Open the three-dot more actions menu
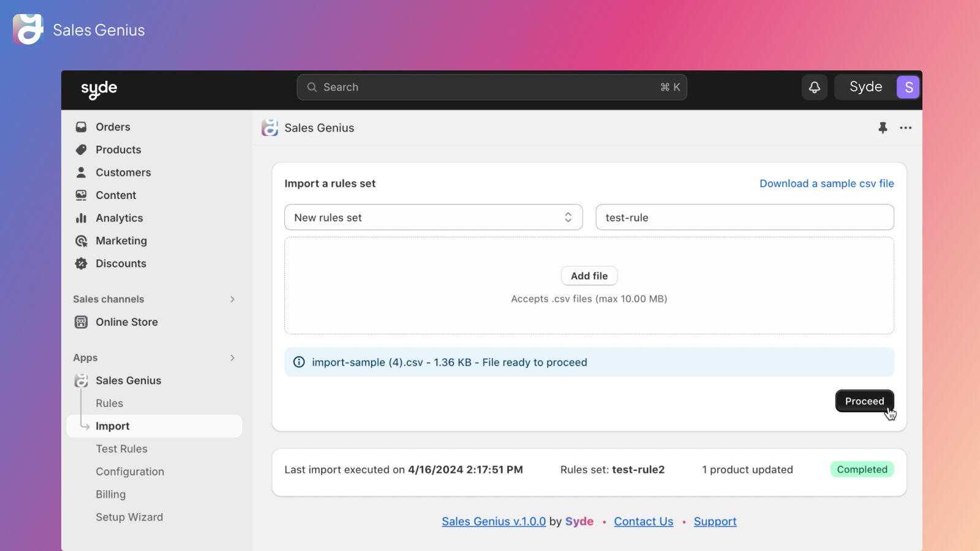 click(x=905, y=128)
